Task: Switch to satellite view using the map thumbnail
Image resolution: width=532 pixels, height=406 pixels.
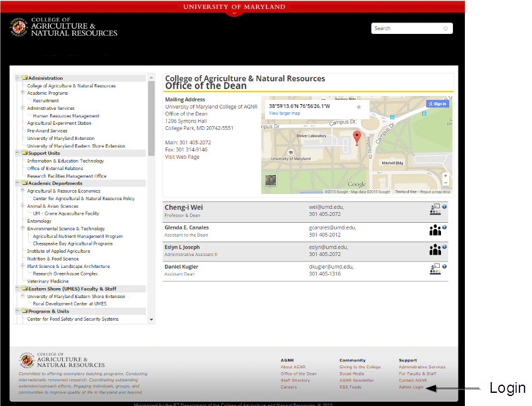Action: (x=270, y=180)
